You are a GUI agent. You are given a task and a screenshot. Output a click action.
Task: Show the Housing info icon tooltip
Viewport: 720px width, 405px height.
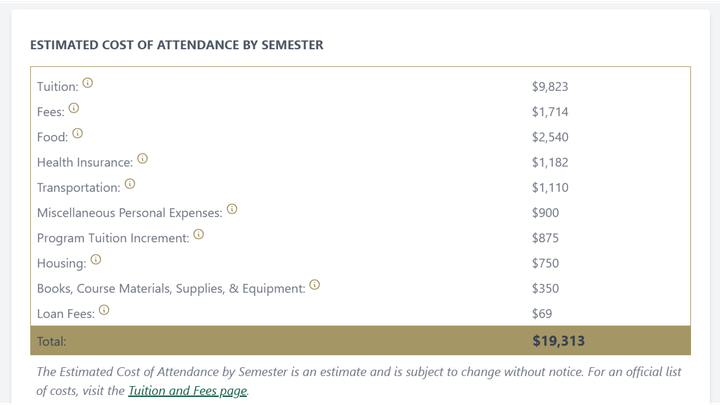pos(96,260)
